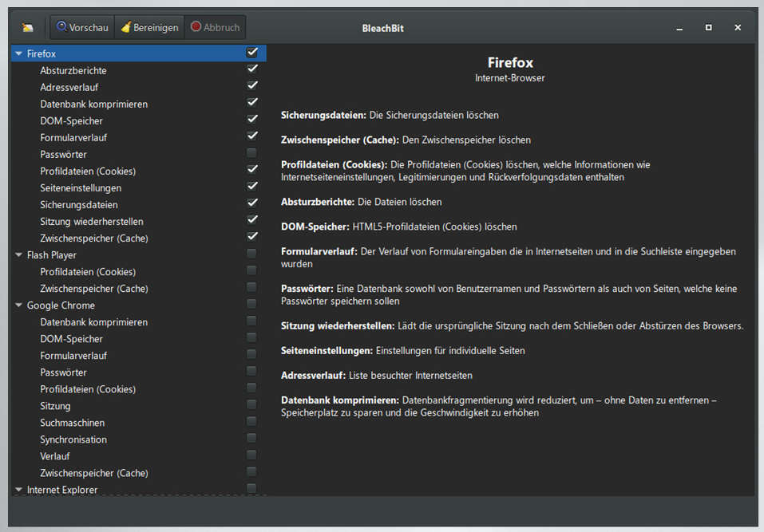The width and height of the screenshot is (764, 532).
Task: Uncheck Firefox Adressverlauf checkbox
Action: pyautogui.click(x=252, y=85)
